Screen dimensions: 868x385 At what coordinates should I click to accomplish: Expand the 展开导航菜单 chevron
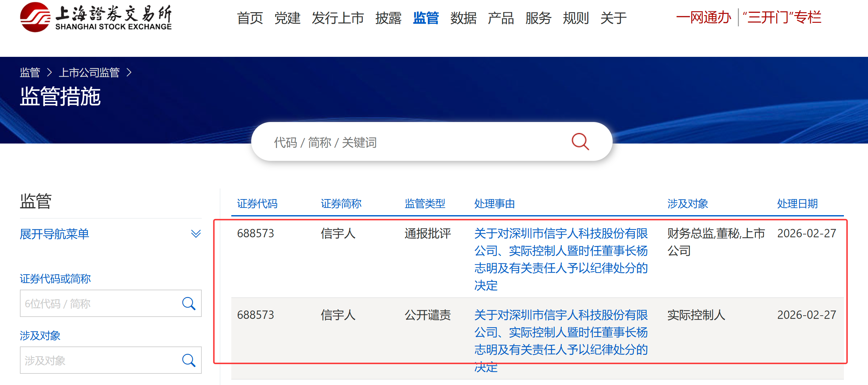tap(196, 234)
